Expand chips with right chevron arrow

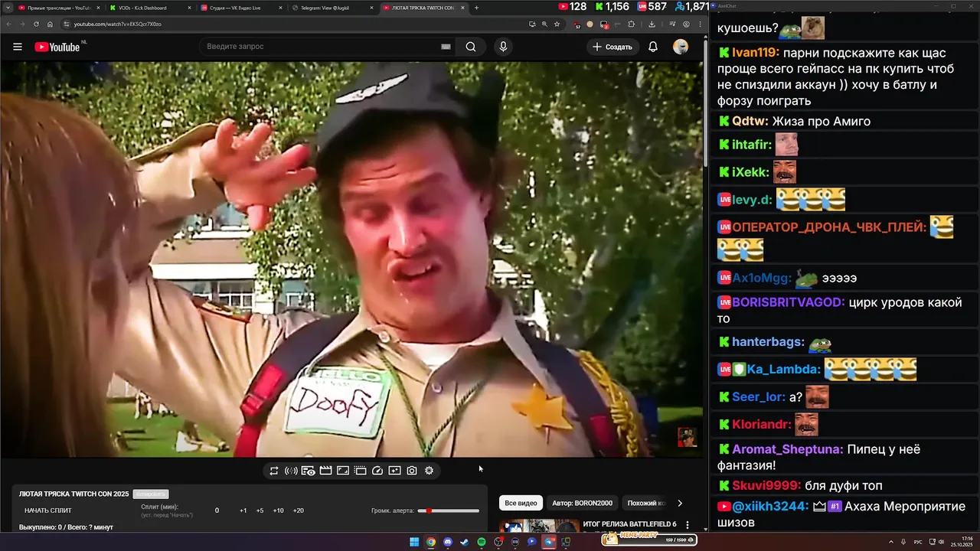coord(679,503)
